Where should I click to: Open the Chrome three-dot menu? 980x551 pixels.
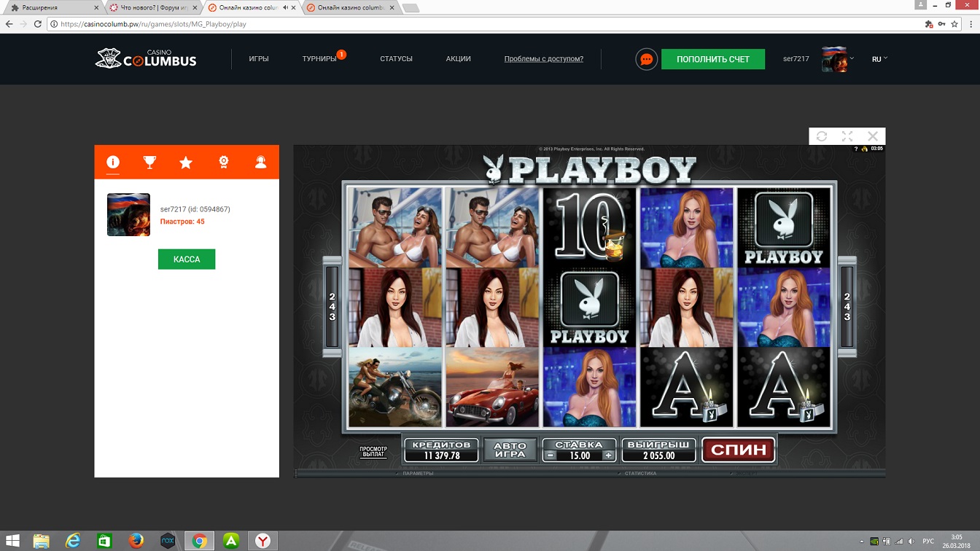point(971,24)
